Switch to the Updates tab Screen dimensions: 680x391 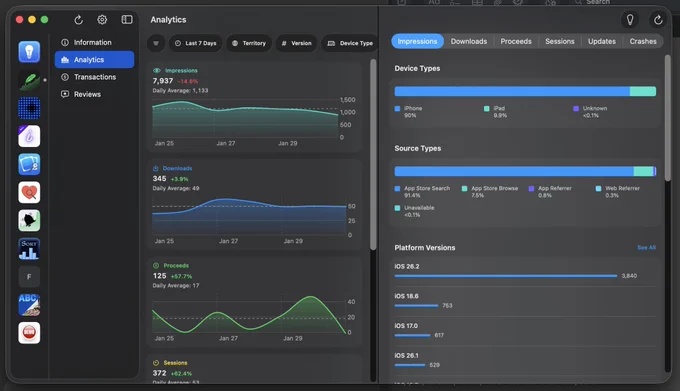602,41
